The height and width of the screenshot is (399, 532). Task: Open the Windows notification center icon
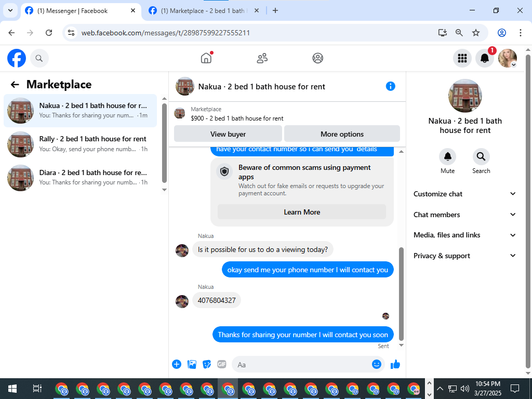point(515,389)
